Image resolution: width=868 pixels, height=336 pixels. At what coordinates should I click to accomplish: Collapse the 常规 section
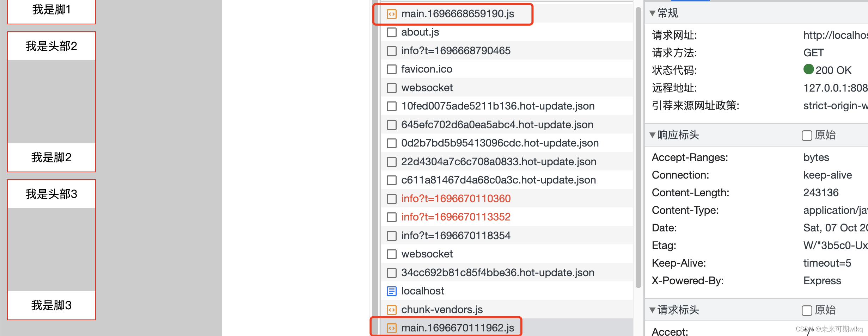(x=652, y=13)
